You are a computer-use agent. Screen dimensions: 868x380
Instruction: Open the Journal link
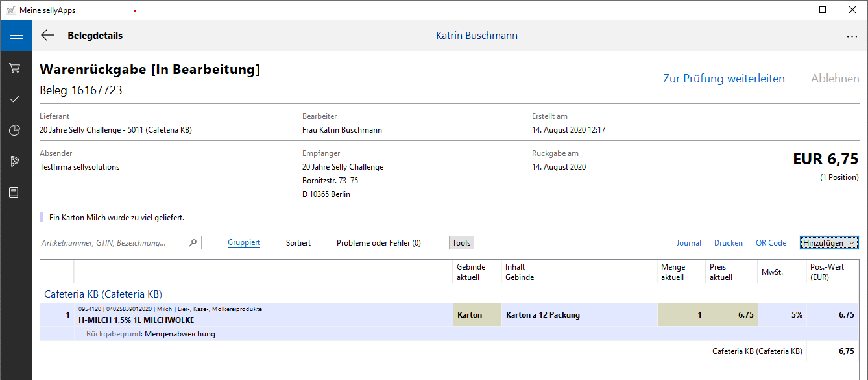(x=688, y=243)
